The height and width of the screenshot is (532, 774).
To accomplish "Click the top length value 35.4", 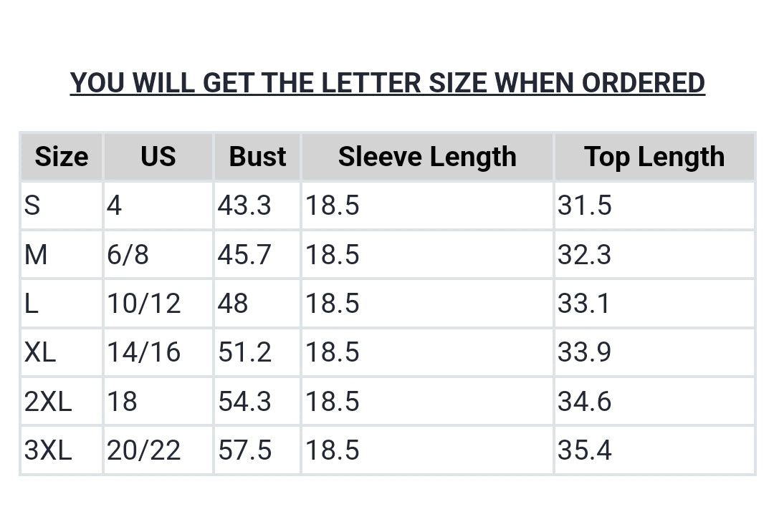I will [x=585, y=450].
